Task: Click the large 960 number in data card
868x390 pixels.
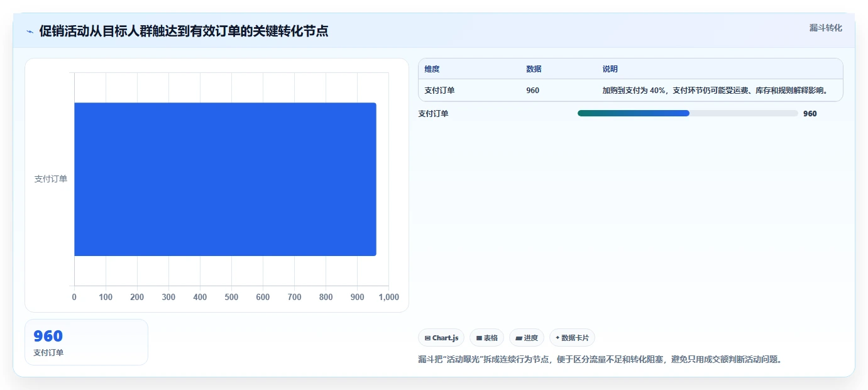Action: click(48, 336)
